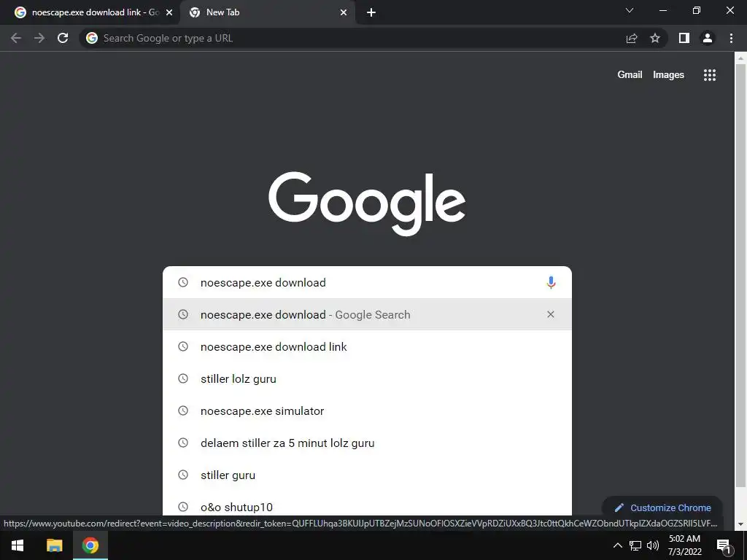The height and width of the screenshot is (560, 747).
Task: Open network status tray icon
Action: (x=635, y=545)
